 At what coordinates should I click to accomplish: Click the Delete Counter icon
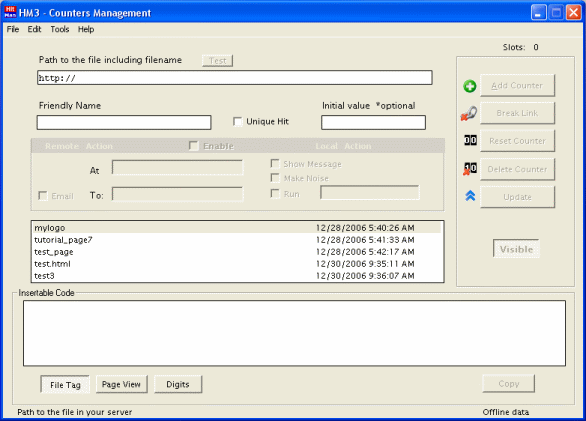pyautogui.click(x=470, y=169)
